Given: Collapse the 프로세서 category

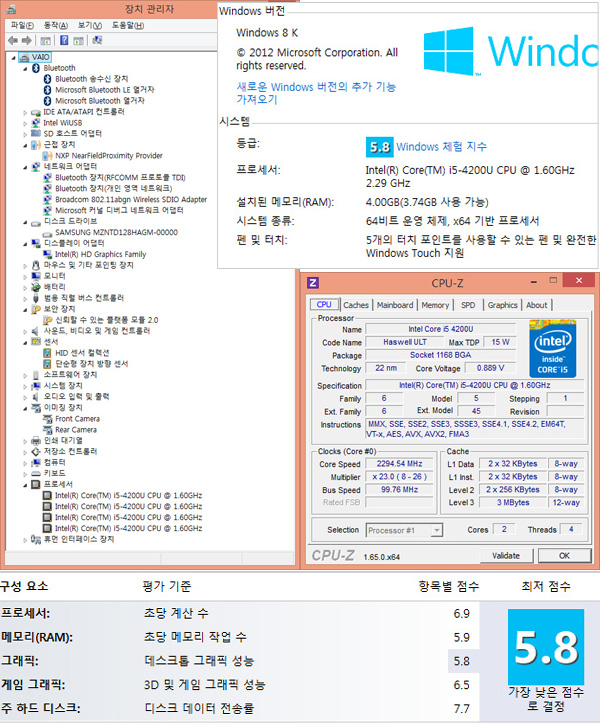Looking at the screenshot, I should [25, 485].
